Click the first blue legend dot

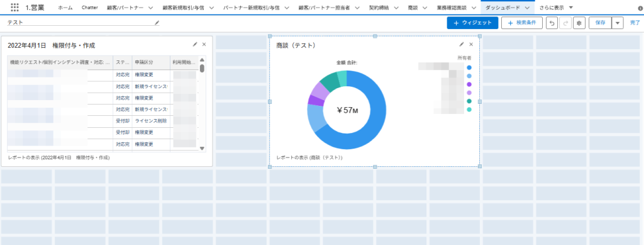(x=469, y=67)
